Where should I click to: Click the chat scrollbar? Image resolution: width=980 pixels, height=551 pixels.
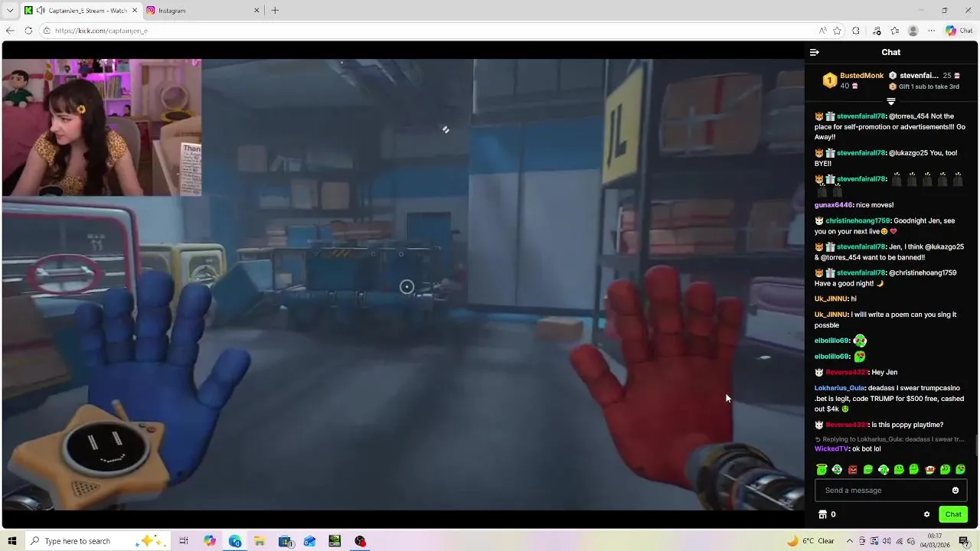click(975, 444)
